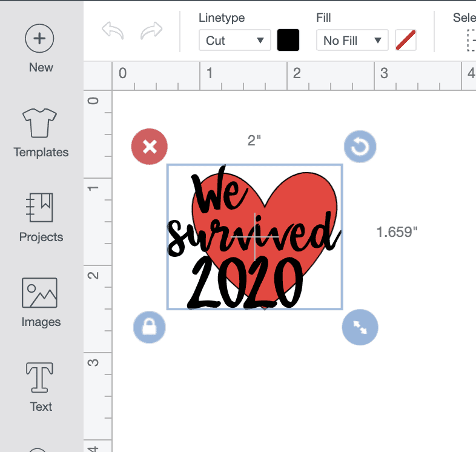Click the New project plus icon
The width and height of the screenshot is (476, 452).
click(40, 39)
